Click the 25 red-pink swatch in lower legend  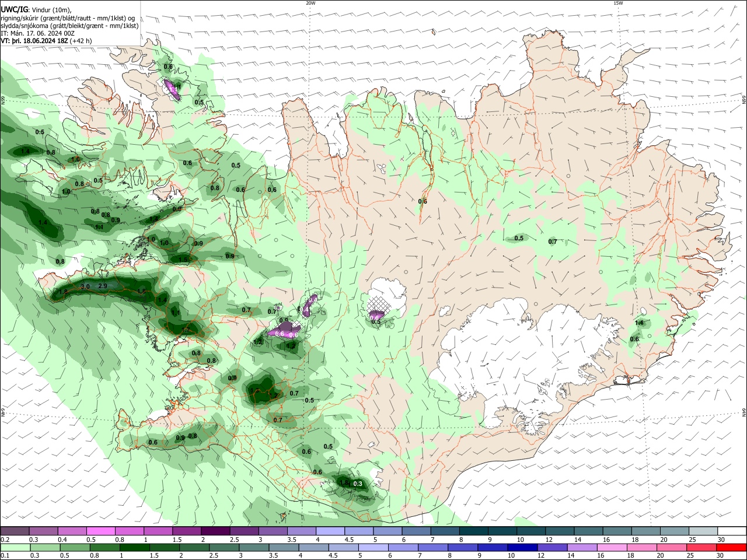tap(700, 547)
